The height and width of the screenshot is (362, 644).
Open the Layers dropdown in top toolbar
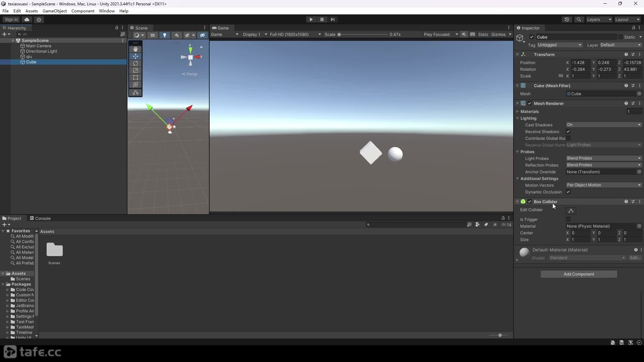[x=599, y=19]
